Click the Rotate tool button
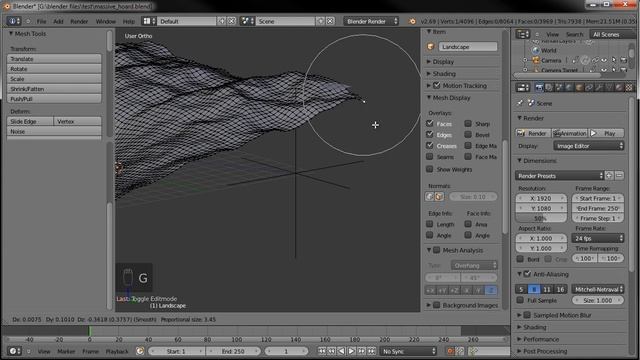This screenshot has width=640, height=360. pos(54,69)
